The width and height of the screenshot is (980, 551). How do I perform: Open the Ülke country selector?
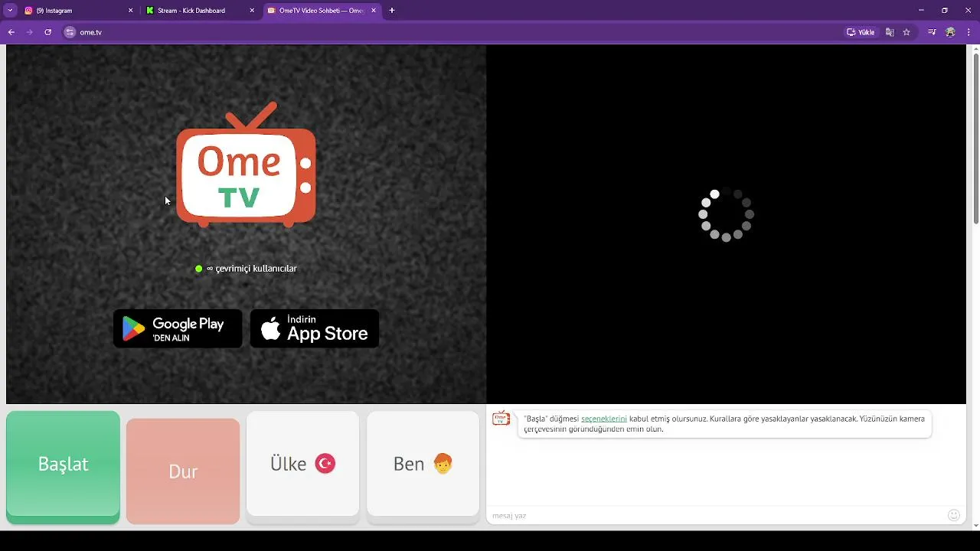point(302,464)
